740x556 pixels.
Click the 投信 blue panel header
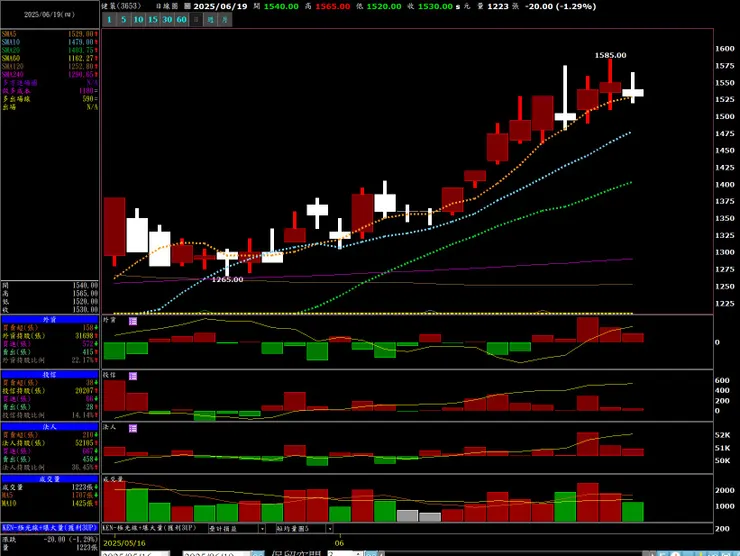(x=50, y=374)
